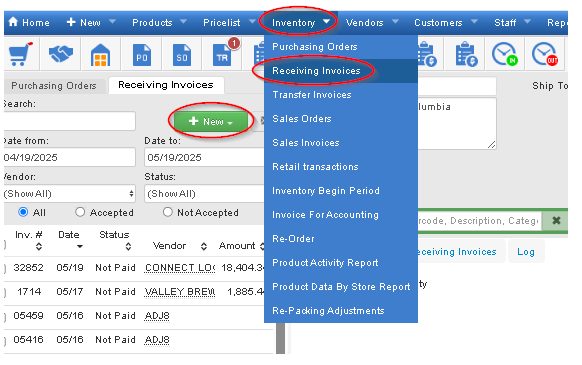Sort by Date column header
The image size is (582, 365).
pos(69,240)
